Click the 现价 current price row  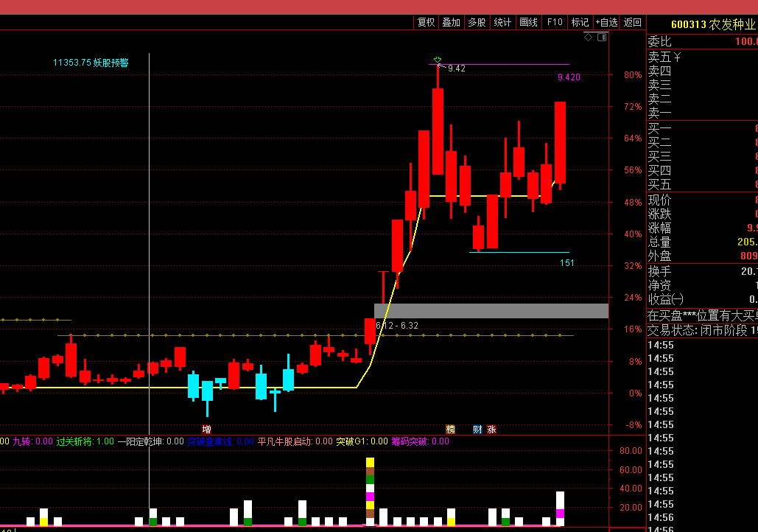(703, 200)
